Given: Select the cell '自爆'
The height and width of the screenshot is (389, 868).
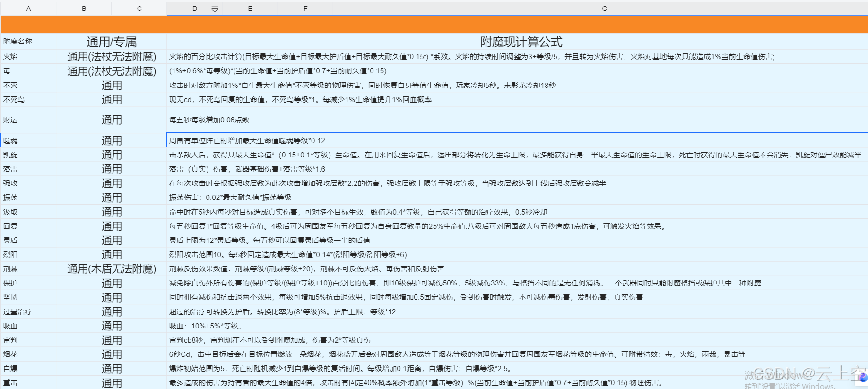Looking at the screenshot, I should pos(28,368).
